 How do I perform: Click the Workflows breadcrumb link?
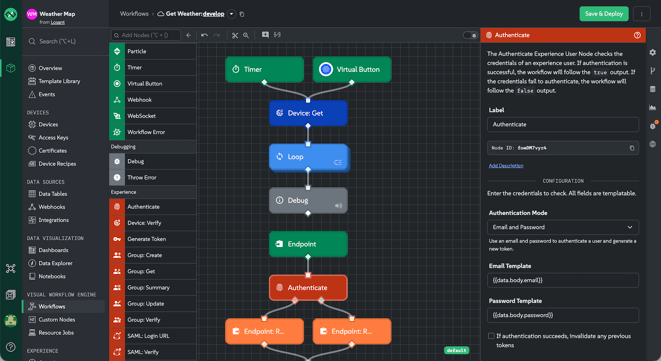pos(134,13)
